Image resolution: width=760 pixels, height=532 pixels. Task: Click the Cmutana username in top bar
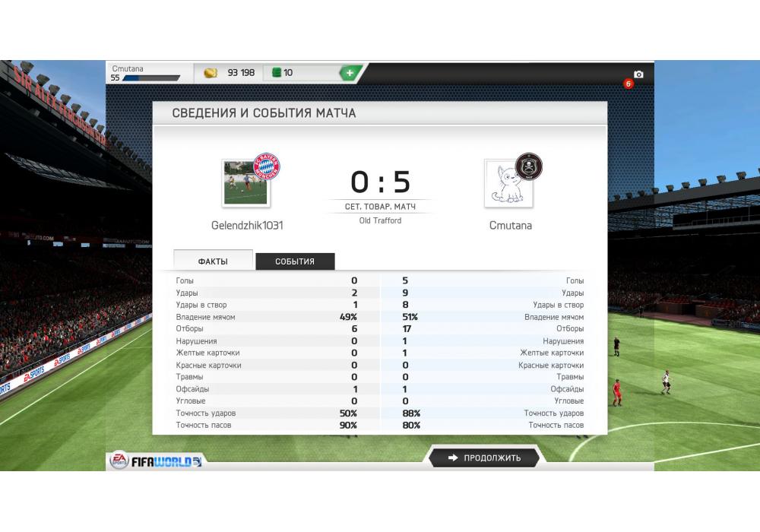128,69
